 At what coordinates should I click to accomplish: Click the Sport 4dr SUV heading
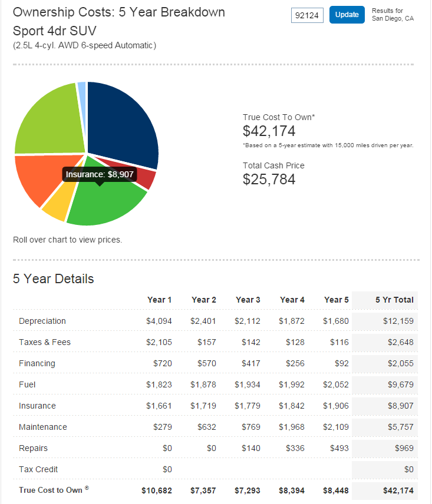(55, 31)
